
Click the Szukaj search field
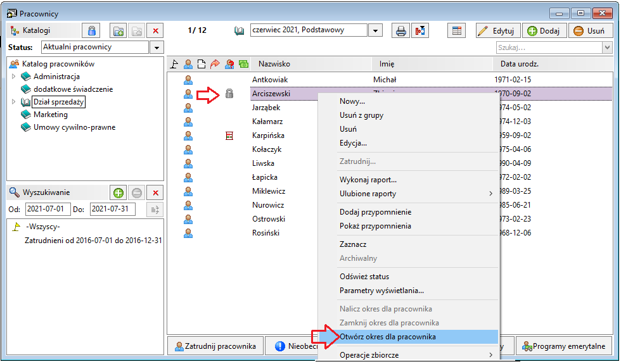pos(549,47)
